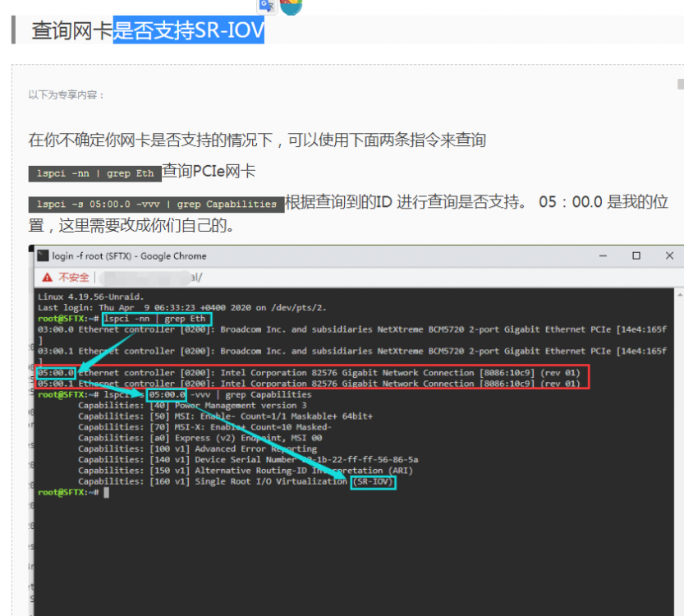Click Capabilities [100 v1] Advanced Error Reporting

click(198, 449)
